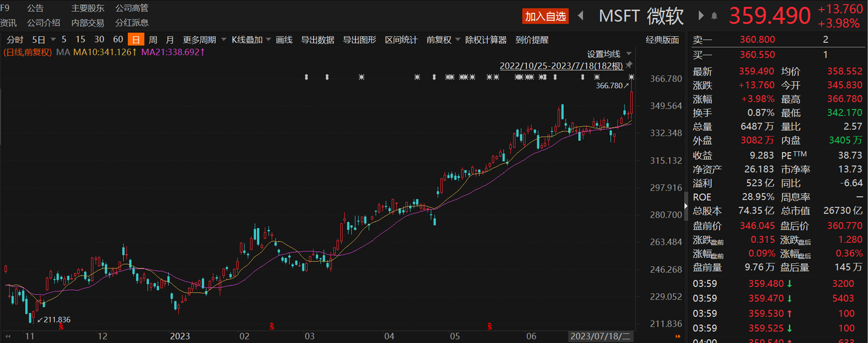868x343 pixels.
Task: Click MA10:341.126 indicator label
Action: pos(105,52)
